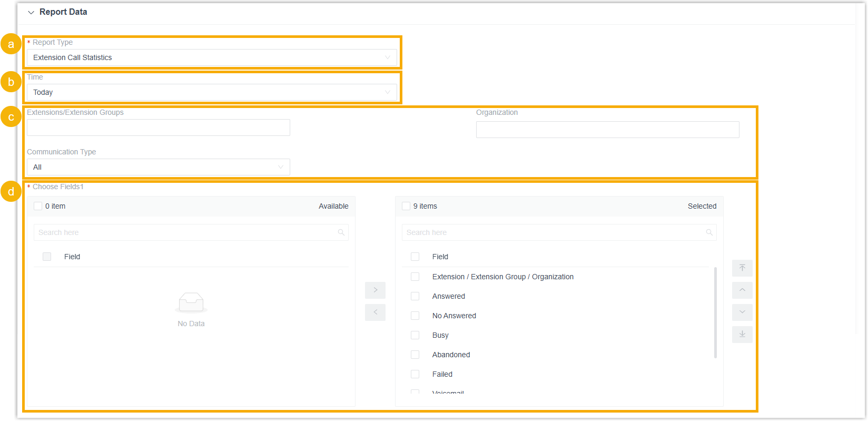Click the transfer-left arrow button

coord(375,312)
